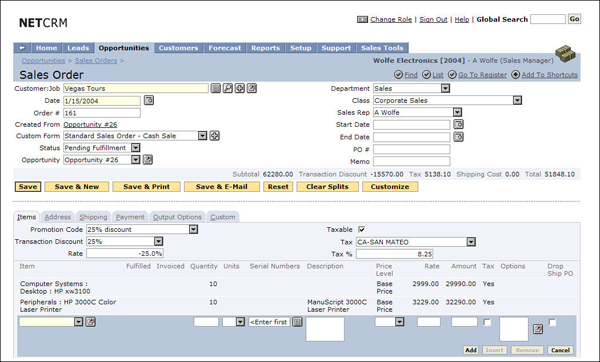Viewport: 600px width, 362px height.
Task: Go to the Home tab
Action: tap(46, 48)
